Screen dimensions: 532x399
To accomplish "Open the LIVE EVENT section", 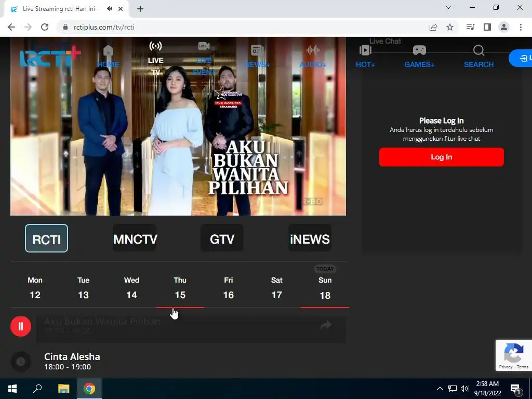I will click(204, 58).
